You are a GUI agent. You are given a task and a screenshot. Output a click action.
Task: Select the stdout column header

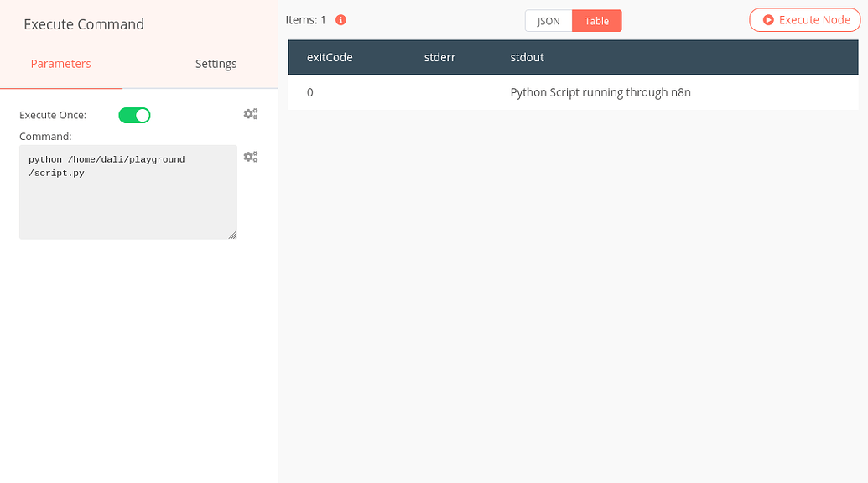pyautogui.click(x=527, y=57)
